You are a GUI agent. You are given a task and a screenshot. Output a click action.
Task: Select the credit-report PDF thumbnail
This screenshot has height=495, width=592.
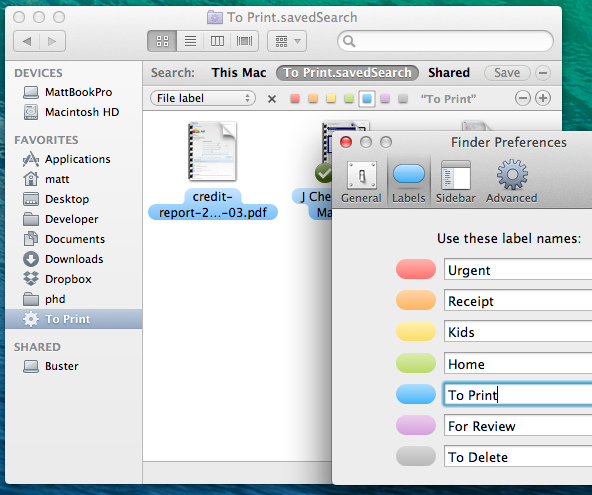click(213, 151)
